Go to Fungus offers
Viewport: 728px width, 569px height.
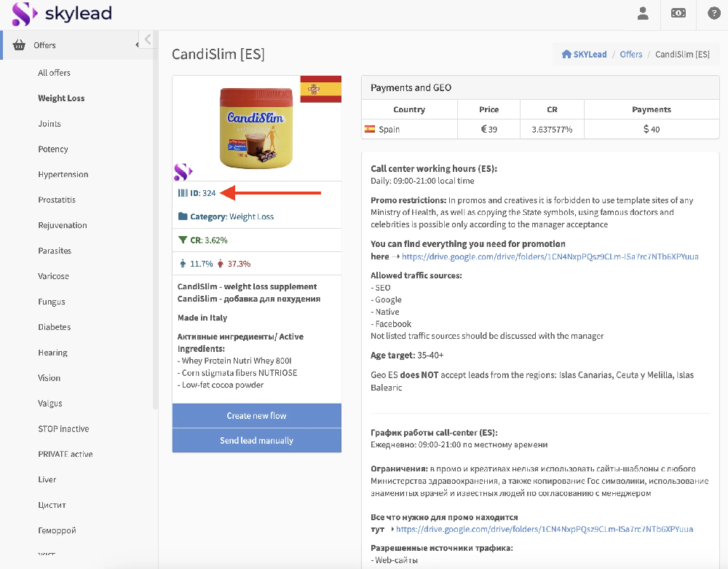(x=52, y=302)
